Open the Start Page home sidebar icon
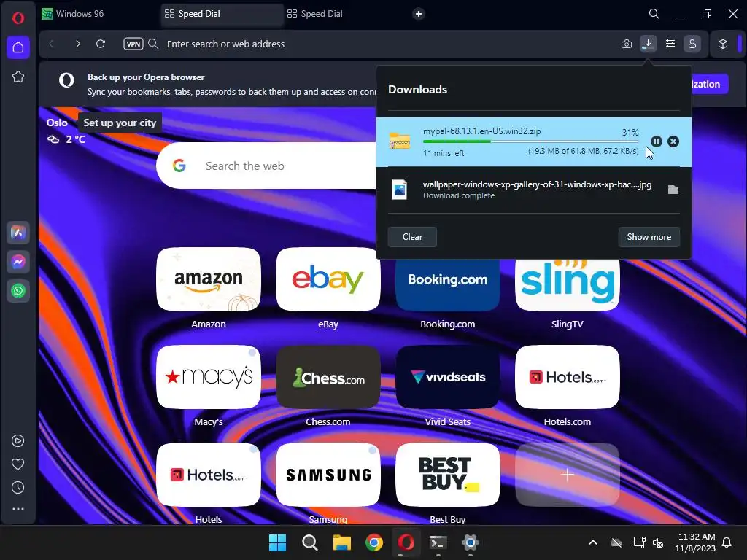 pos(18,47)
